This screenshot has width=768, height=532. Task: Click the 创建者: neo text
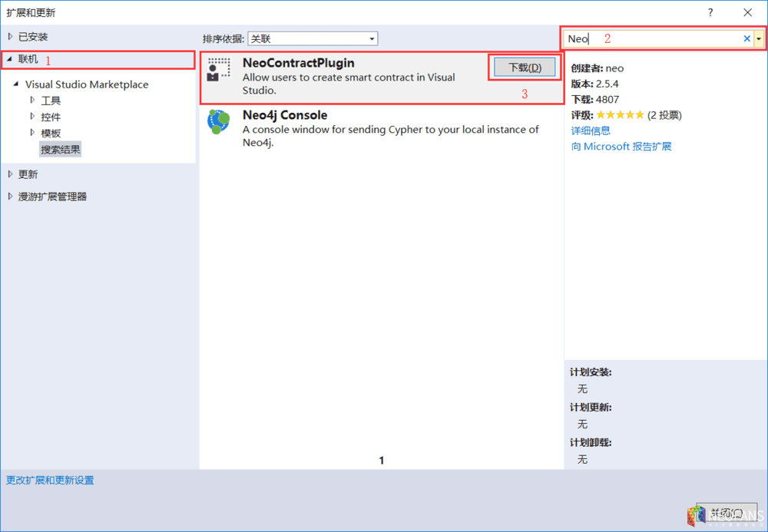[598, 68]
